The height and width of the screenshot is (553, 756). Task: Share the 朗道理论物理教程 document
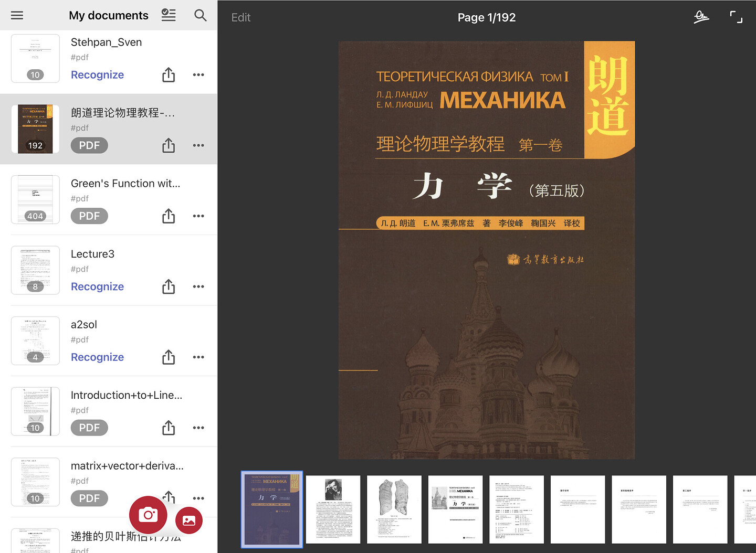(169, 145)
